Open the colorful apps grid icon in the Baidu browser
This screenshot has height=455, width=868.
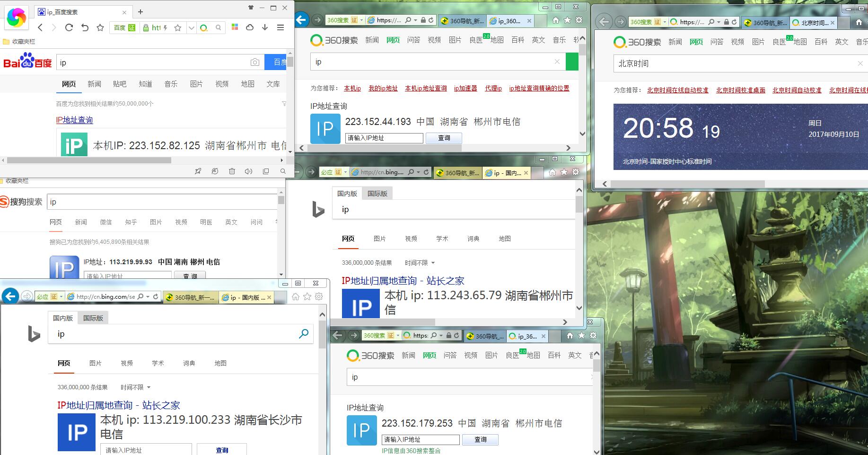tap(235, 27)
